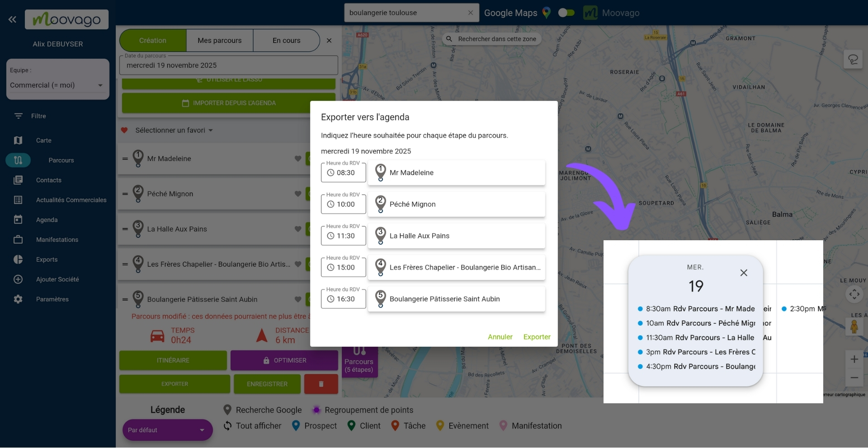Collapse the sidebar with double chevron

(12, 19)
